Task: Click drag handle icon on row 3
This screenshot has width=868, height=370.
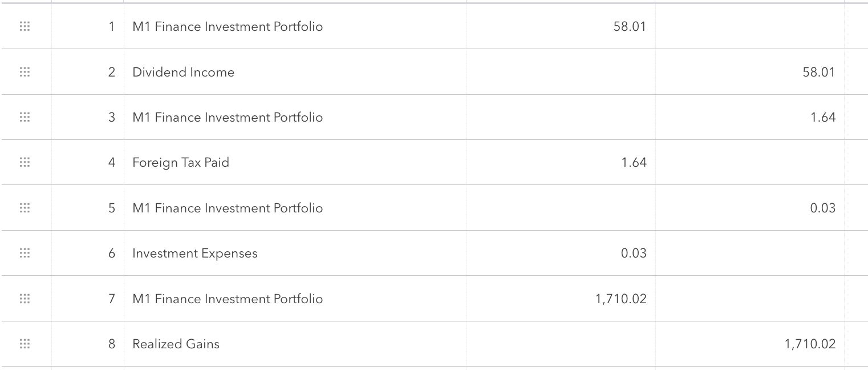Action: point(25,117)
